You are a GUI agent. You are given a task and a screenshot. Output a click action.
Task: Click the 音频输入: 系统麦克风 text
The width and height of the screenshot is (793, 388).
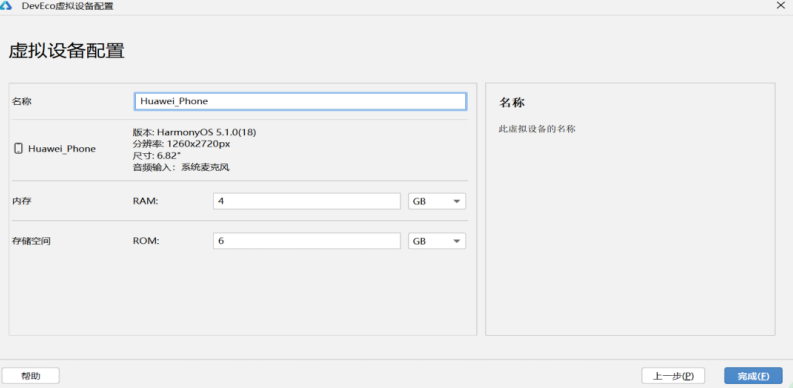pos(181,167)
